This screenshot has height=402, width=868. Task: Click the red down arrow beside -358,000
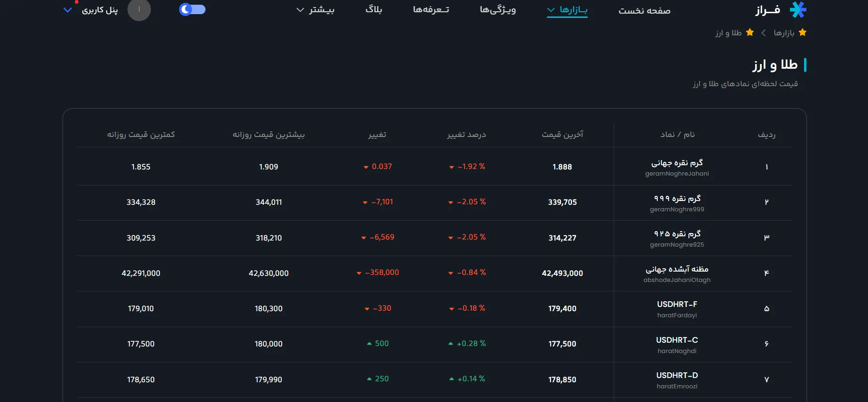coord(359,273)
